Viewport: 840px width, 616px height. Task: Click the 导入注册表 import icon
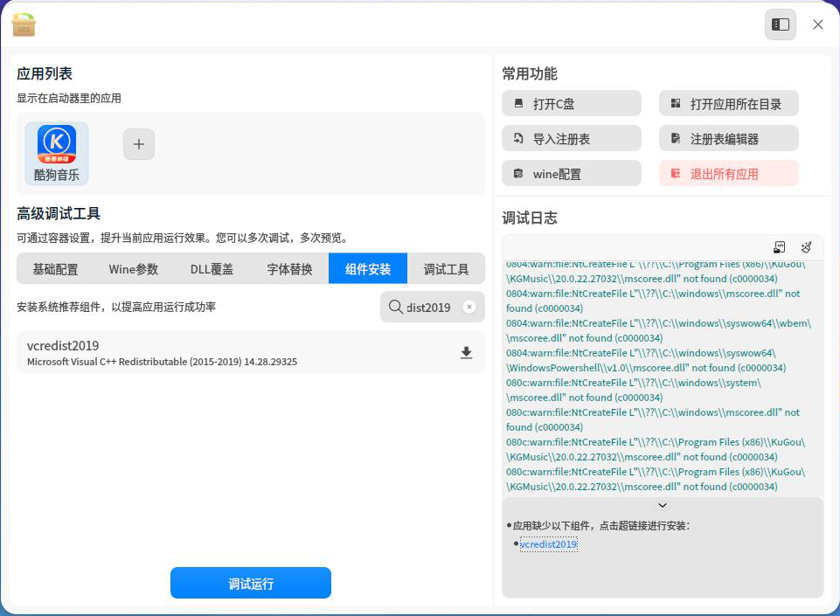[518, 139]
